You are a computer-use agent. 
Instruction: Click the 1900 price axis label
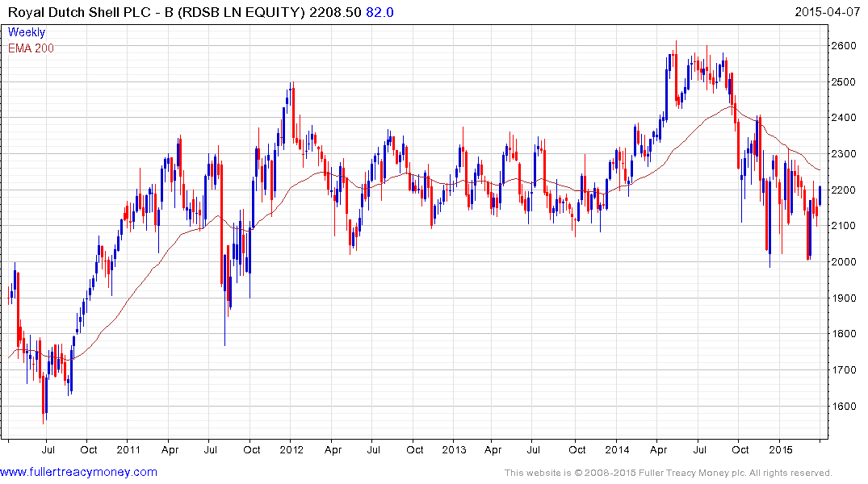844,298
